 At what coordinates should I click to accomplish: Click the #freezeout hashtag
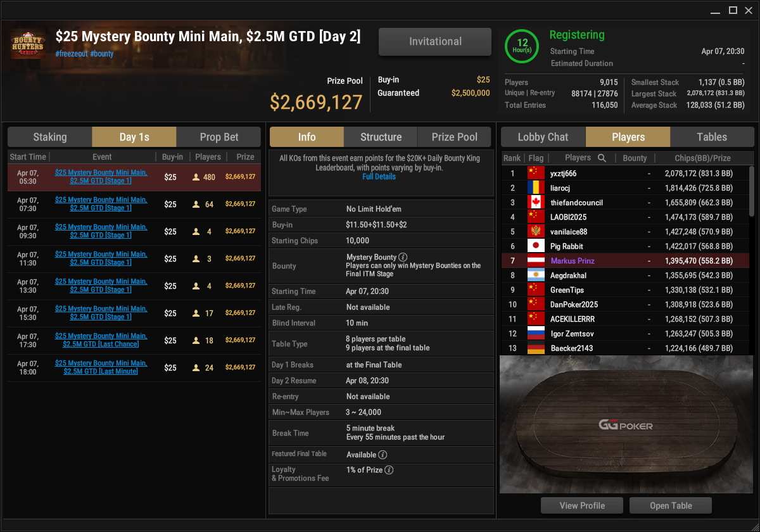[x=71, y=54]
